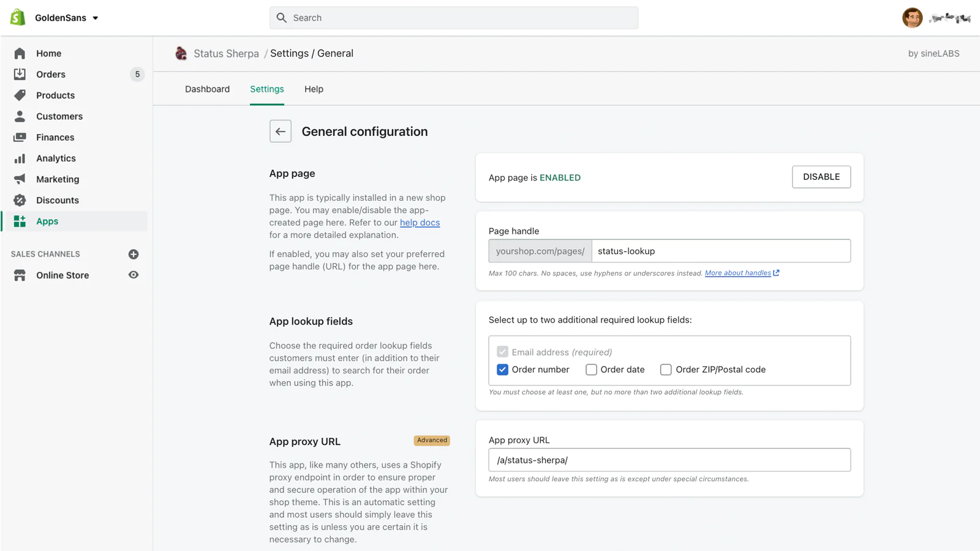The image size is (980, 551).
Task: Click the by sineLABS text
Action: click(x=933, y=53)
